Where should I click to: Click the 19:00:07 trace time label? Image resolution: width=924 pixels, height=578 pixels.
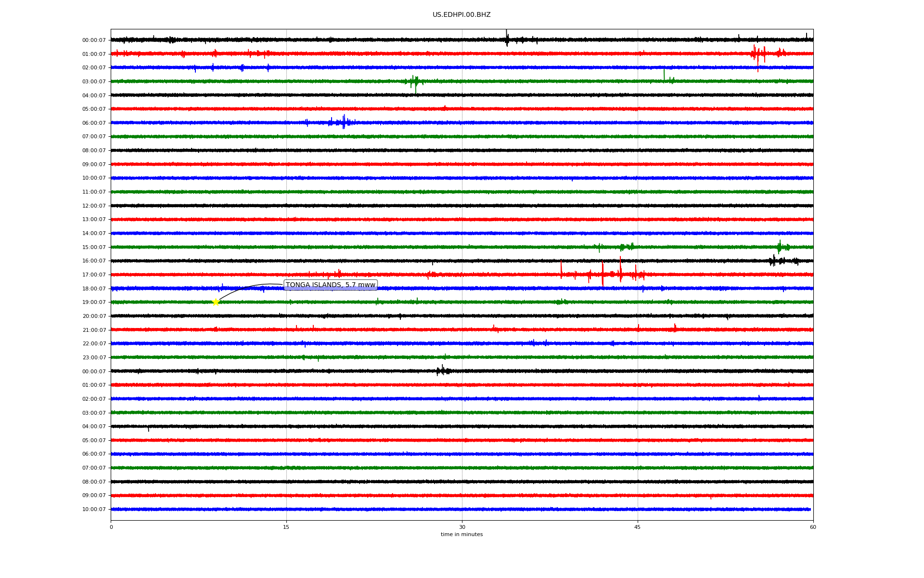tap(94, 302)
